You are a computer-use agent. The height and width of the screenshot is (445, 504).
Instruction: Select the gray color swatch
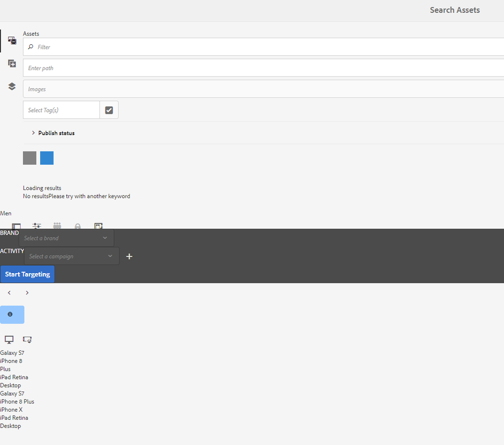[x=30, y=158]
